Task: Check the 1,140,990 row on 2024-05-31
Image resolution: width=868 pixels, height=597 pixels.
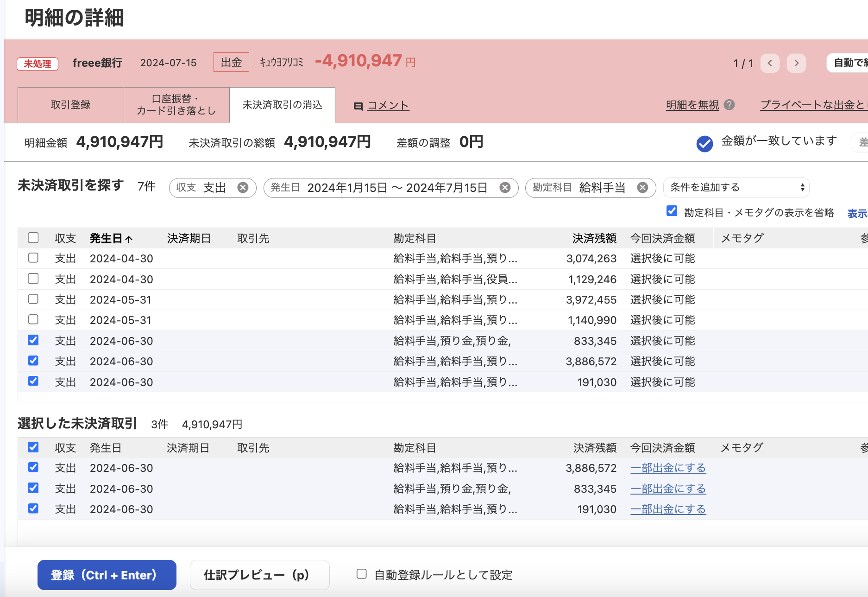Action: click(x=33, y=319)
